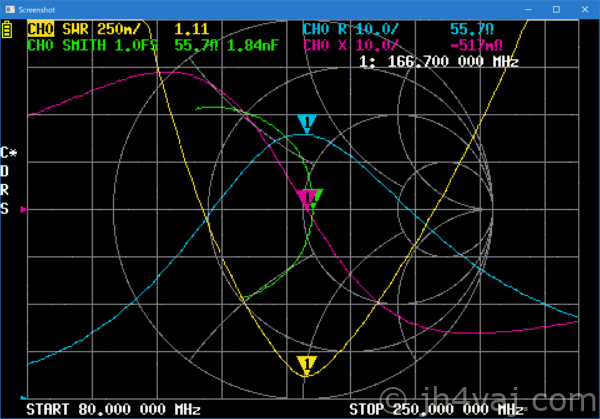Click the START 80.000 000 MHz field
The width and height of the screenshot is (600, 419).
coord(113,410)
